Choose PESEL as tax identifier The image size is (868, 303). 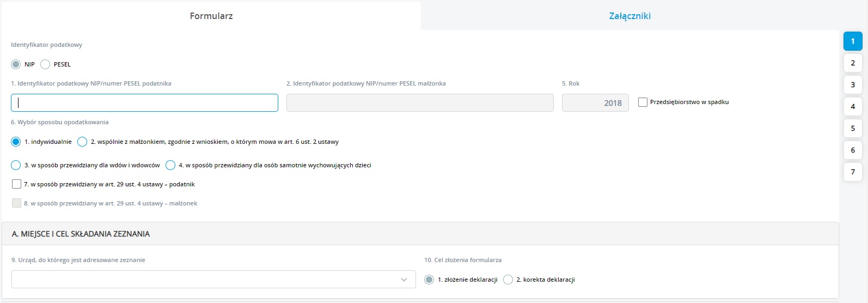[45, 64]
